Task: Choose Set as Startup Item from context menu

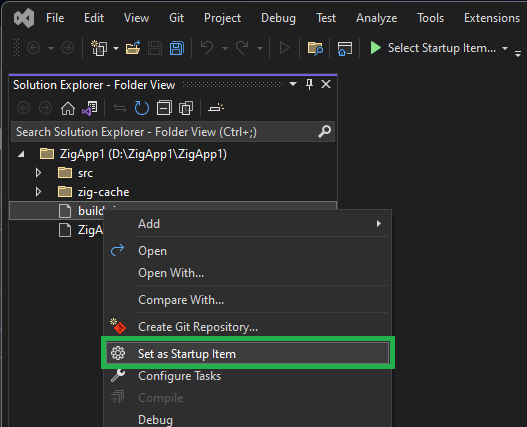Action: click(x=248, y=353)
